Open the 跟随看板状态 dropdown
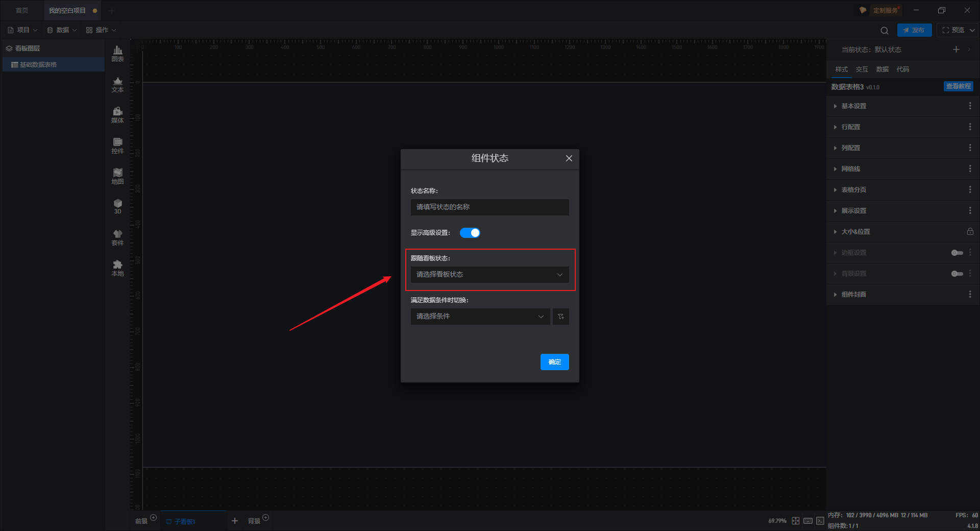The image size is (980, 531). click(490, 275)
